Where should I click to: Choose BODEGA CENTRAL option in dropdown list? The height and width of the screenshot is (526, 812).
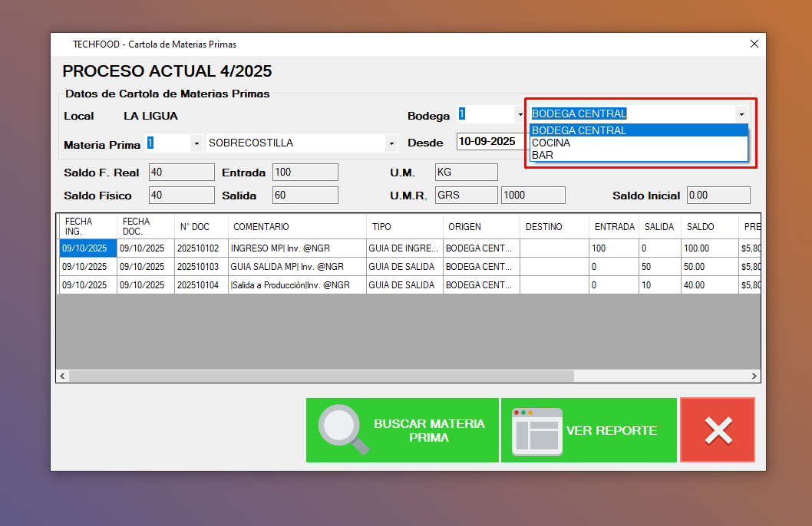579,130
